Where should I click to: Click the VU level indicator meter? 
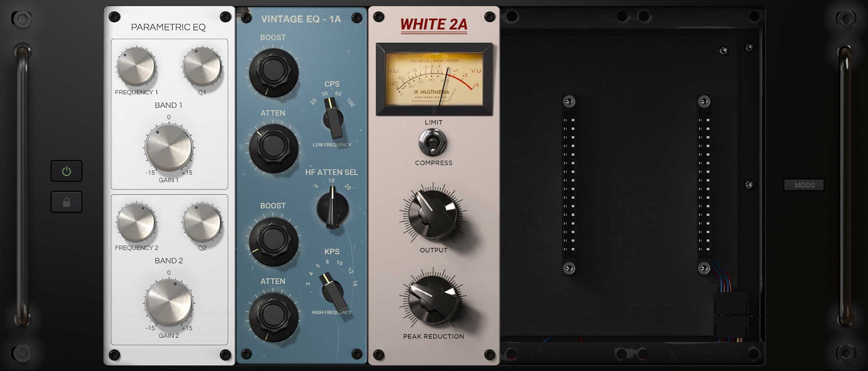click(x=434, y=78)
